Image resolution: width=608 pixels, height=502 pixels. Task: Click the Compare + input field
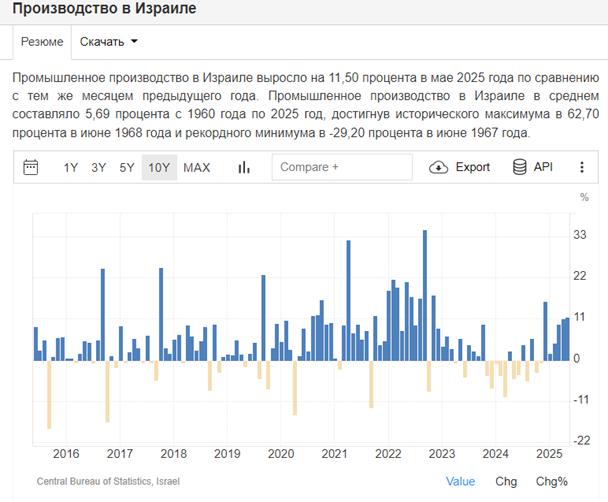[341, 167]
